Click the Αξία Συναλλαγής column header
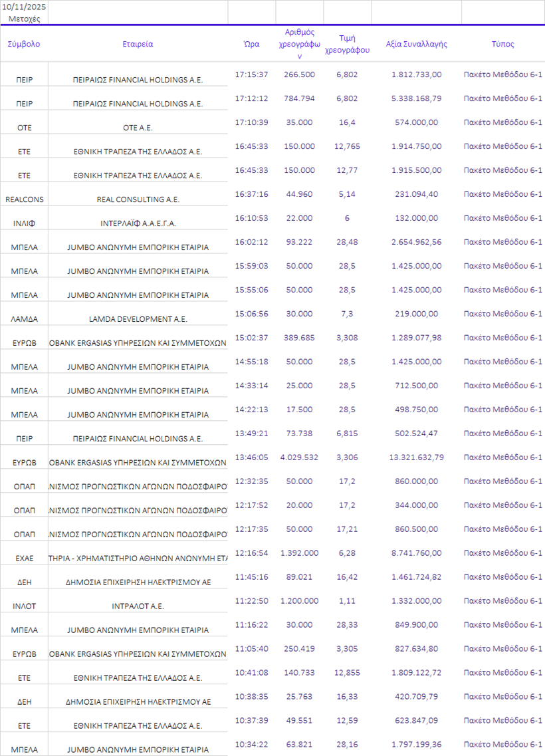545x756 pixels. 416,44
